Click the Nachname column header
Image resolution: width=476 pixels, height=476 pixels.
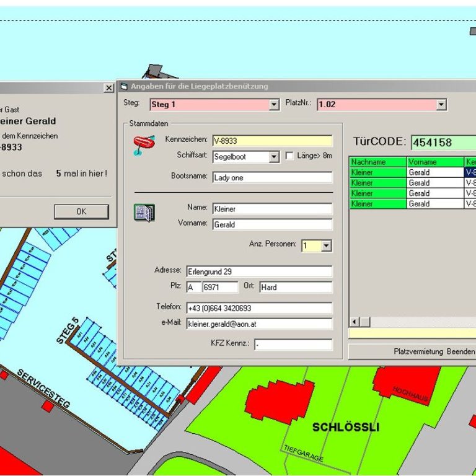pos(377,162)
